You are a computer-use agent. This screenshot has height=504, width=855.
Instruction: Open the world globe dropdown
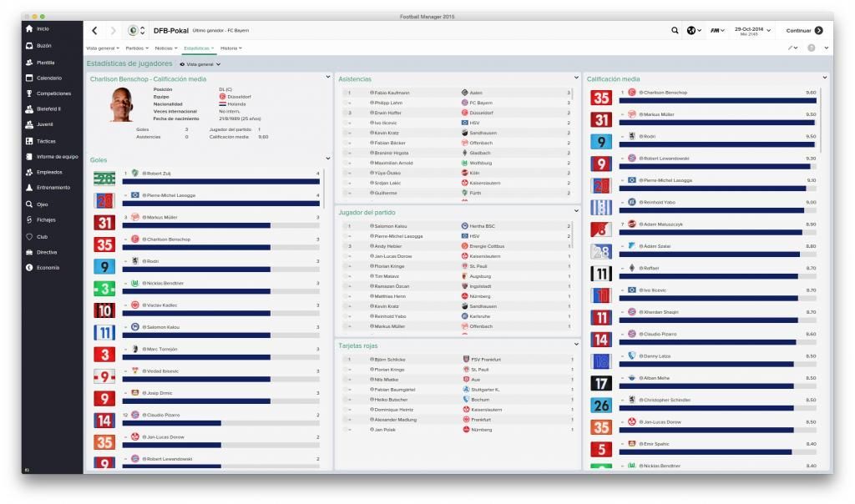tap(694, 31)
